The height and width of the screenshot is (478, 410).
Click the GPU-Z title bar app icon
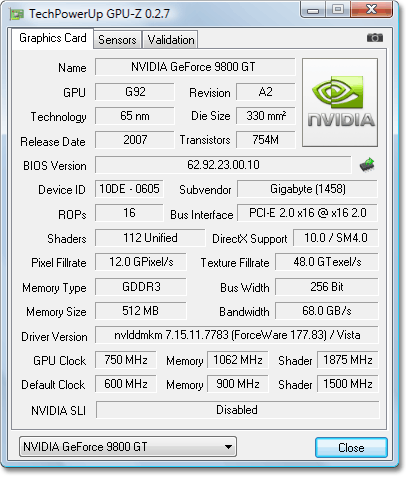[x=17, y=14]
